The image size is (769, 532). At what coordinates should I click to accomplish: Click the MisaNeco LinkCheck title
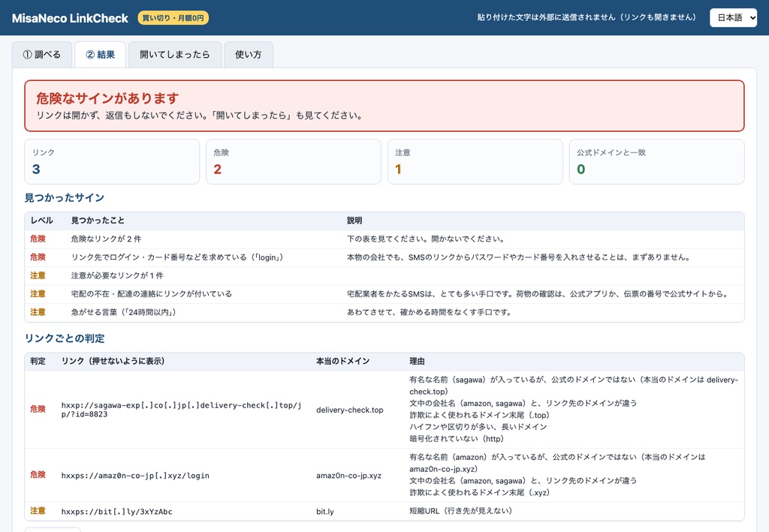[70, 18]
